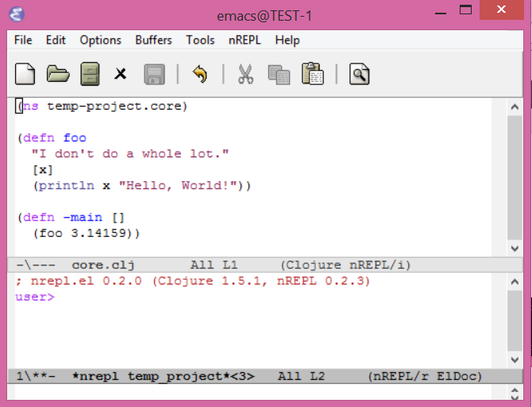Click 'All L2' in the nREPL mode line

pos(301,377)
